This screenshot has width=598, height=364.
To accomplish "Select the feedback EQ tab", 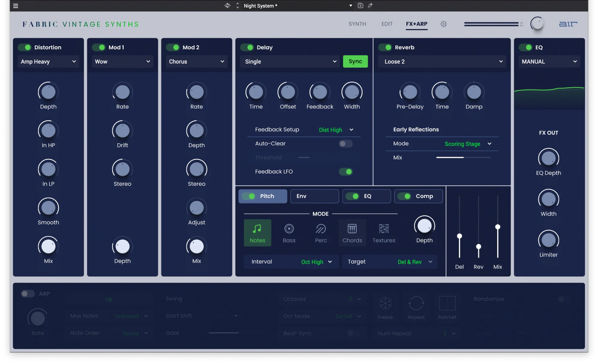I will (x=366, y=196).
